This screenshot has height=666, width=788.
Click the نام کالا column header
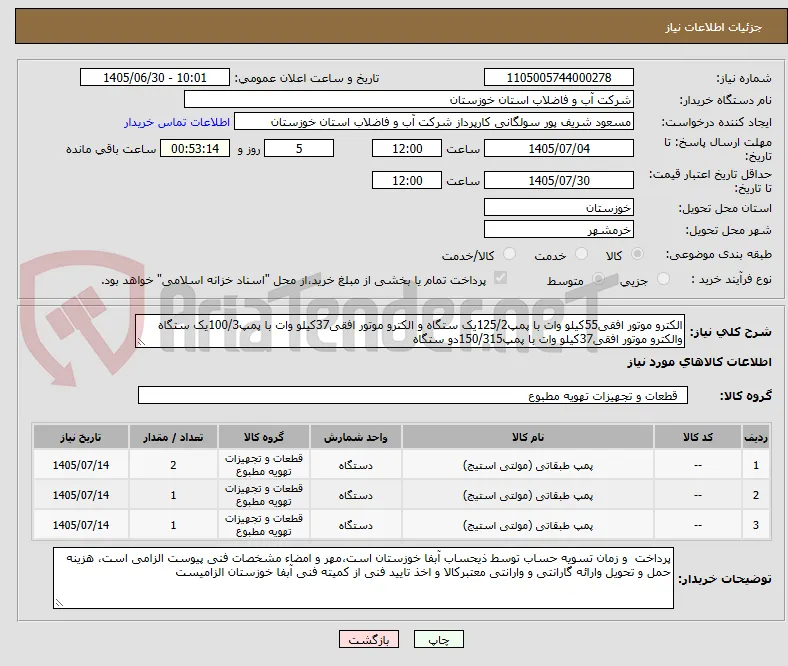[528, 437]
